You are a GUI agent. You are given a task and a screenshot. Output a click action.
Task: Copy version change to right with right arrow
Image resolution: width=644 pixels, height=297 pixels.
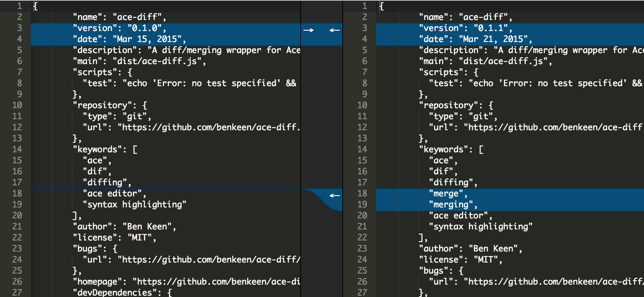click(x=309, y=30)
